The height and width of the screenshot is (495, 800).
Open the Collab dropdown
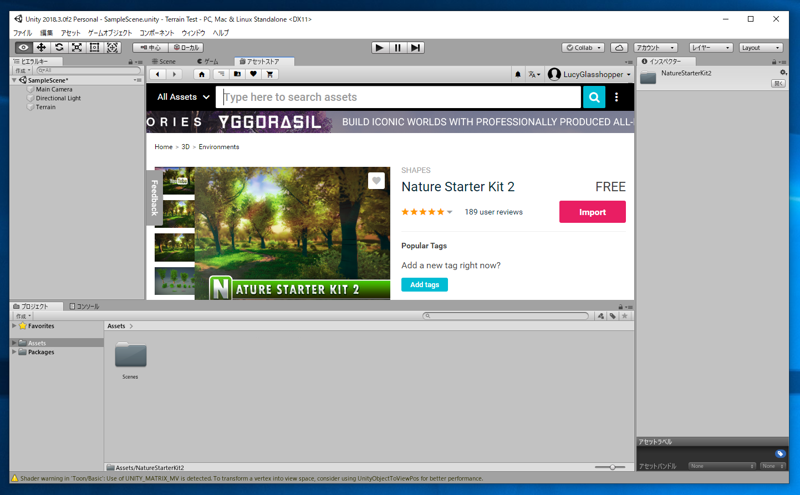(x=583, y=47)
